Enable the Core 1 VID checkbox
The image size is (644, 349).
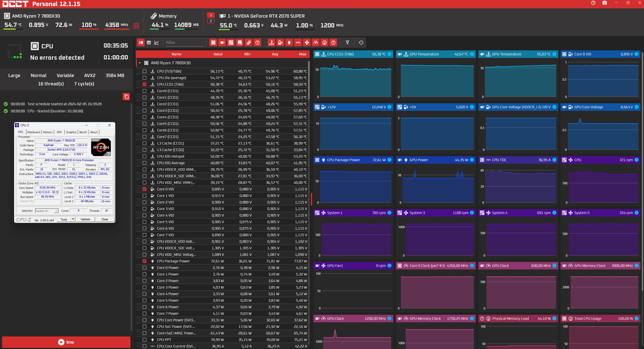[144, 196]
